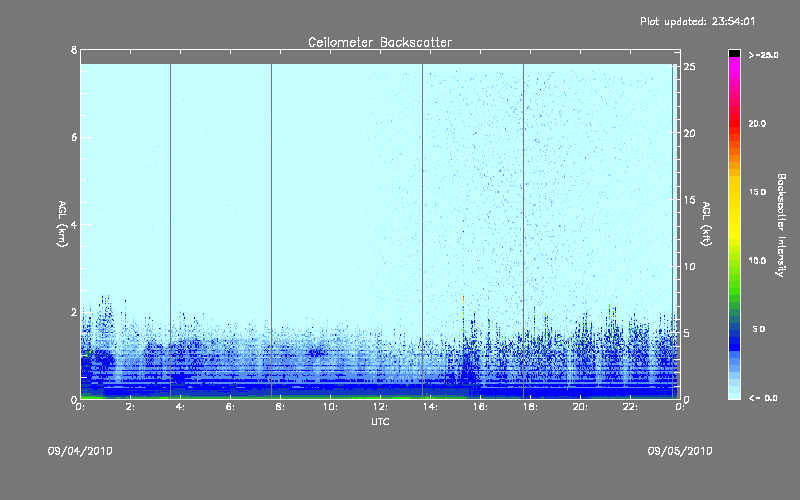Click the 'AGL (kft)' right axis label

(x=706, y=224)
